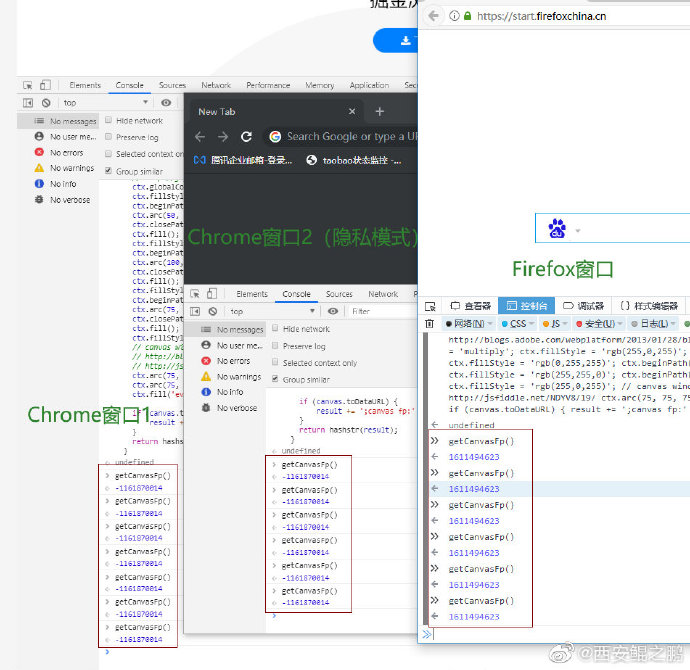Toggle device toolbar icon in Chrome window 2 DevTools

[212, 293]
